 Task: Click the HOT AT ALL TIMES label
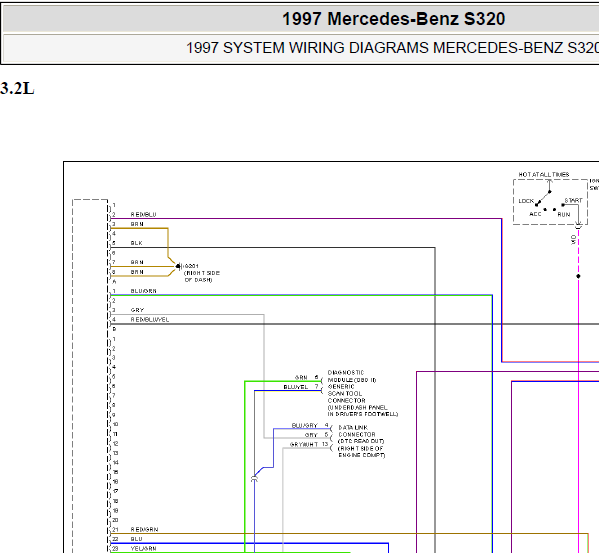tap(544, 175)
